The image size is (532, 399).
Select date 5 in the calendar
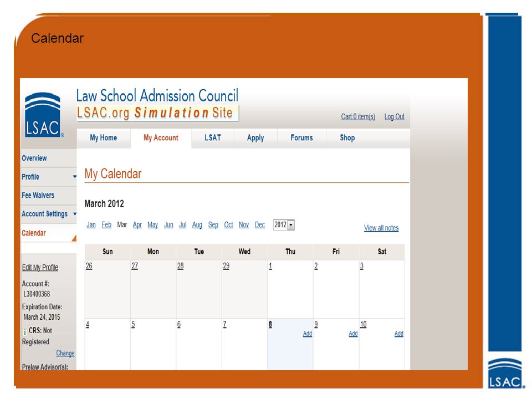coord(133,324)
